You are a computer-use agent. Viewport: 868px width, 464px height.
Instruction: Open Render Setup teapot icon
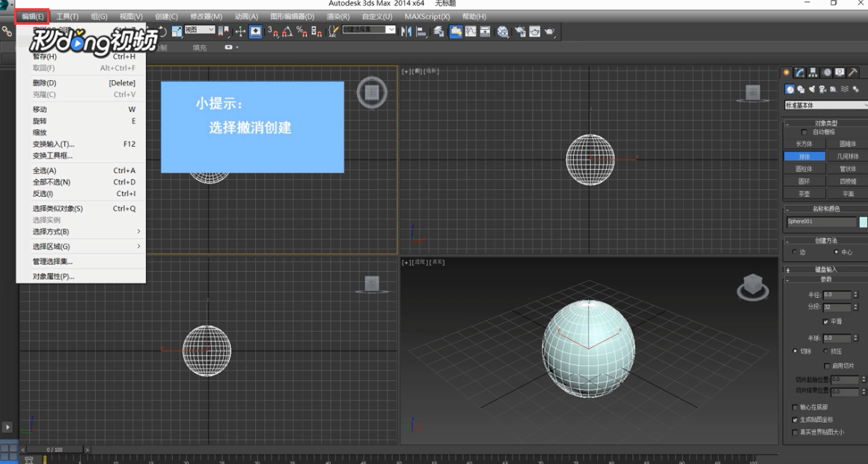pos(520,31)
